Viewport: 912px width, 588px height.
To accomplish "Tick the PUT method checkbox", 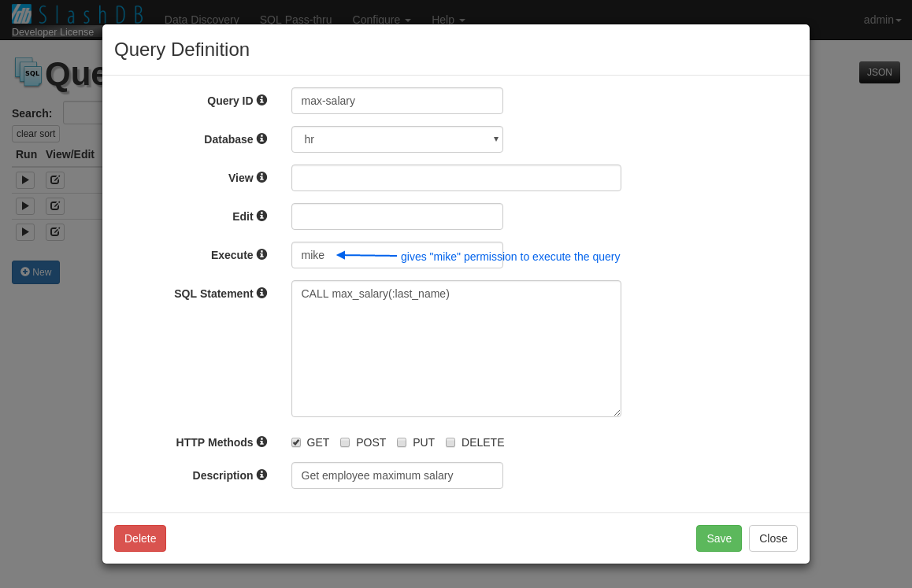I will pos(402,442).
